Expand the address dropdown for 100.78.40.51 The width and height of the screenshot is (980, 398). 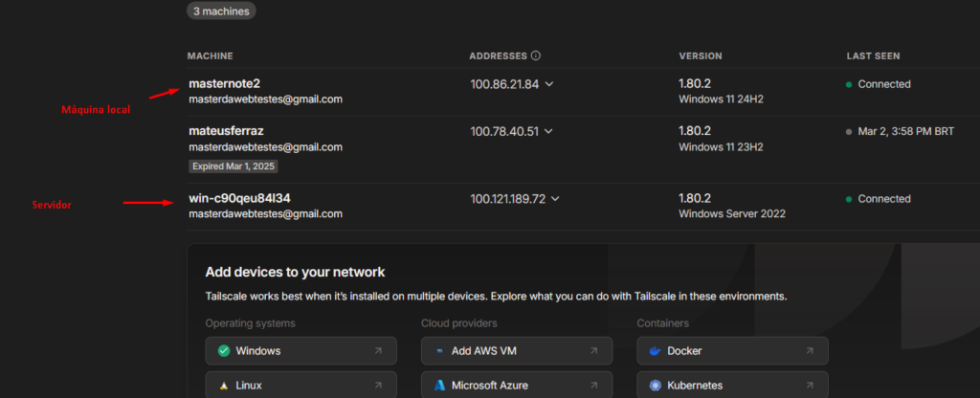[x=548, y=132]
